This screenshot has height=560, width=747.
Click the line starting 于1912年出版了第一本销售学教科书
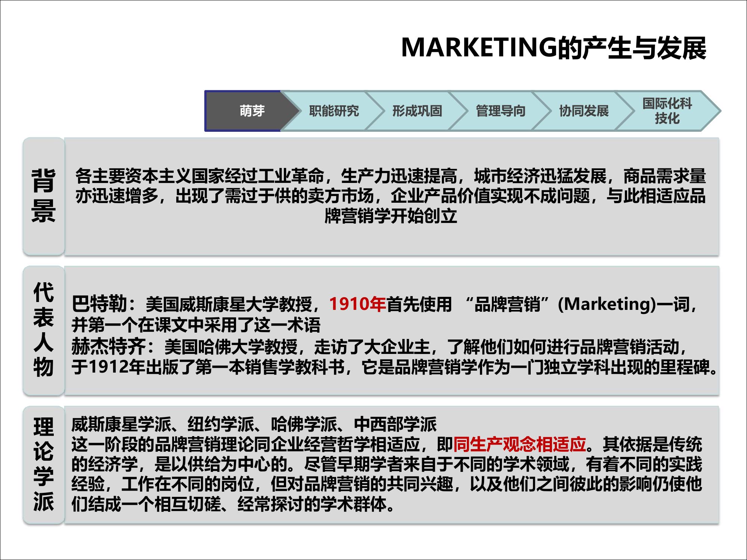point(394,368)
